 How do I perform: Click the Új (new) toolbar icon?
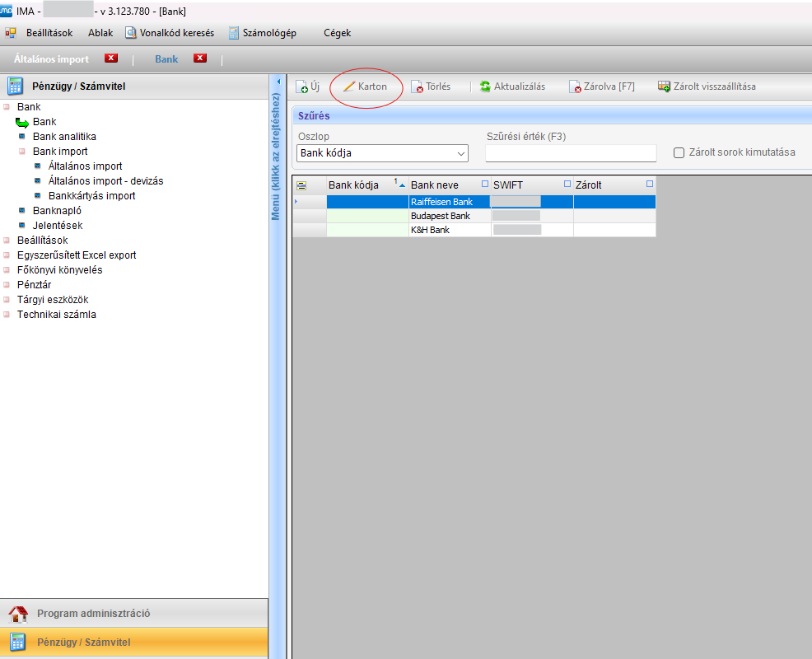click(302, 86)
